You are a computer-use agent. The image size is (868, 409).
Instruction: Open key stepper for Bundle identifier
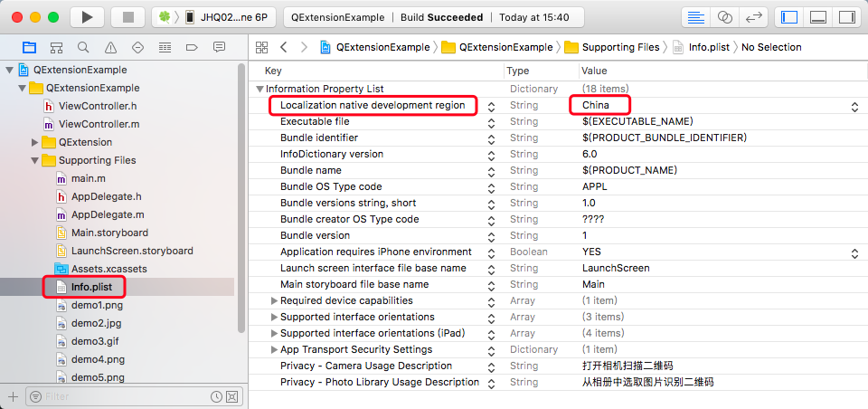pos(491,138)
